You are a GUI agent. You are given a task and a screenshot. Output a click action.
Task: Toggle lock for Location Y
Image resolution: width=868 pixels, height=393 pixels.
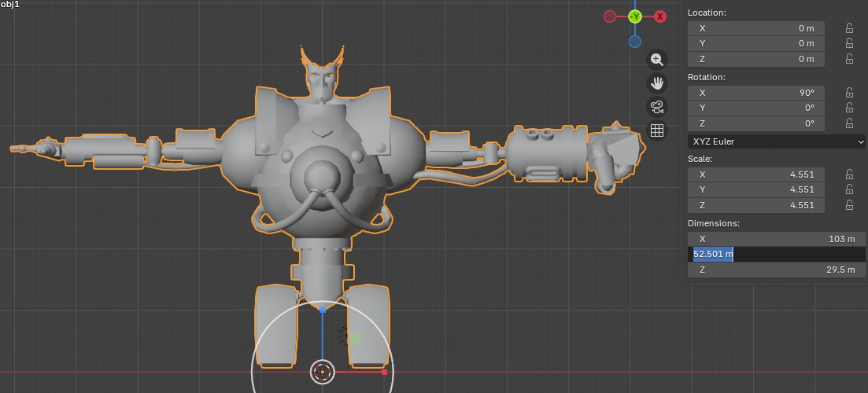[x=848, y=43]
